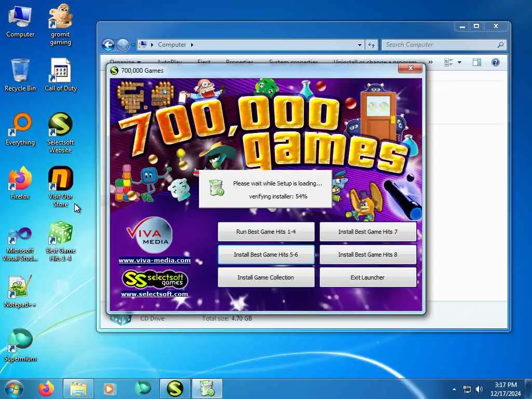Select the Selectsoft Website shortcut
Viewport: 532px width, 399px height.
[x=60, y=133]
